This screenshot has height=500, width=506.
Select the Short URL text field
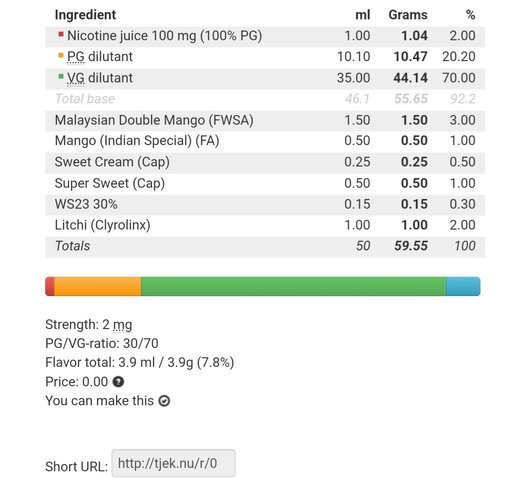173,463
